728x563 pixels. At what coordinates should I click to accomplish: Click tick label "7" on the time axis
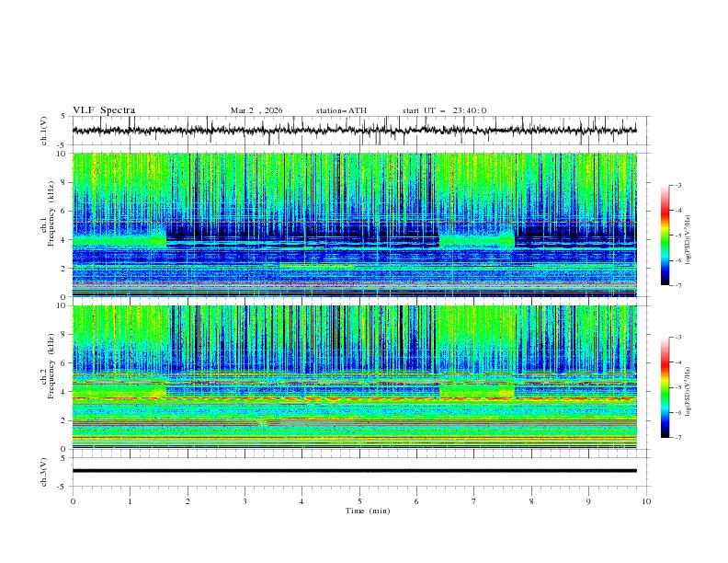coord(474,501)
